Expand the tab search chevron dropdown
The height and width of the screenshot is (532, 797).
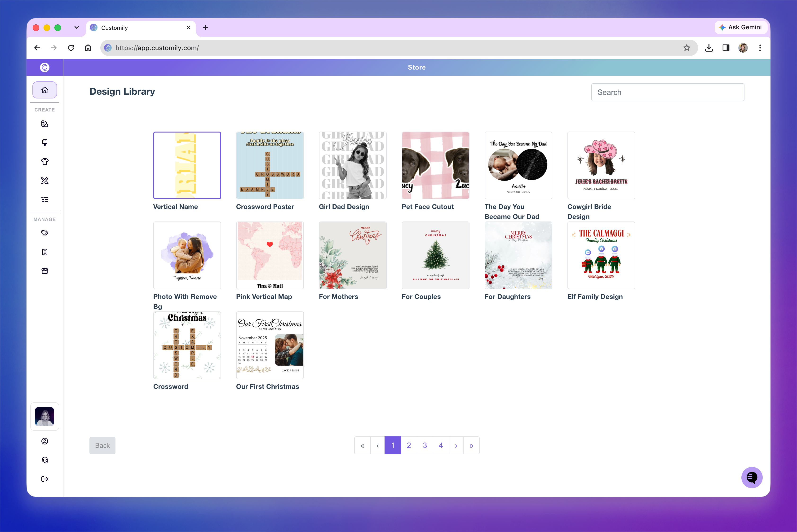[77, 27]
